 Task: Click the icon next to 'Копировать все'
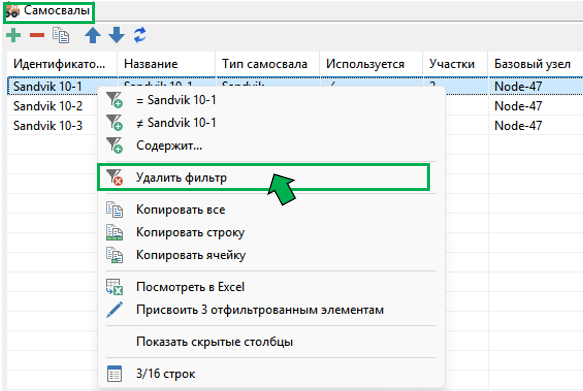(x=115, y=209)
